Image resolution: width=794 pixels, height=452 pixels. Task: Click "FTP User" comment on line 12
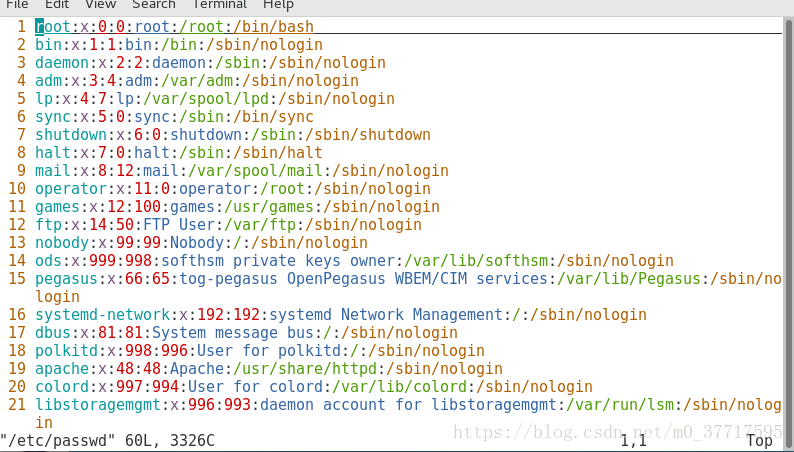click(179, 225)
